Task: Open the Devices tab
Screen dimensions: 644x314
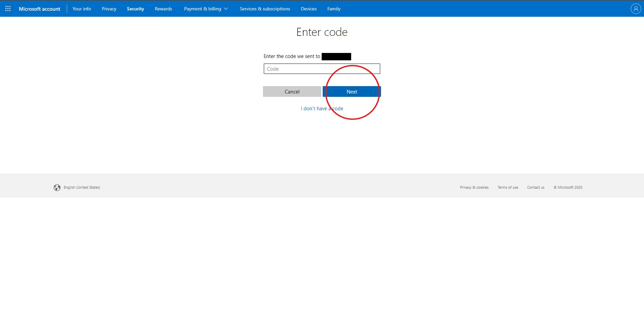Action: (309, 9)
